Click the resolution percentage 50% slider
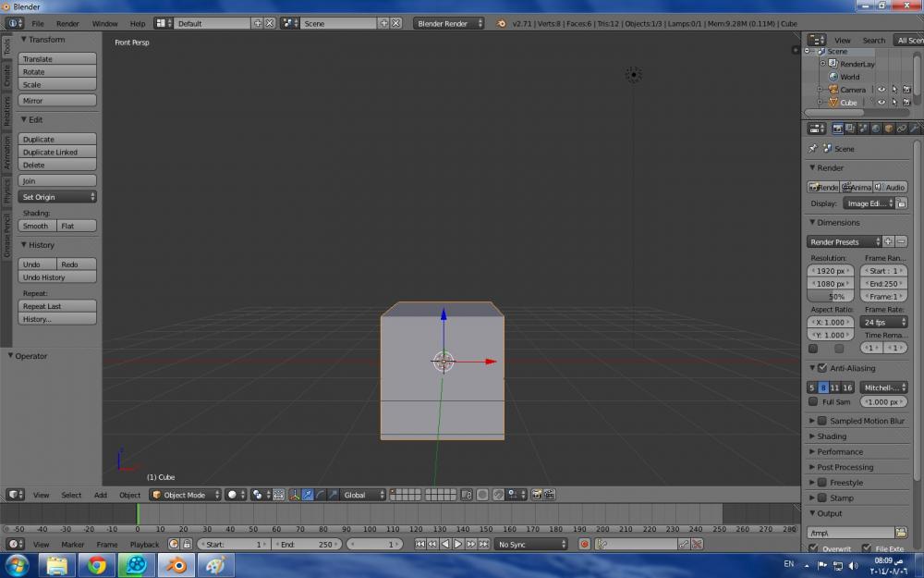This screenshot has width=924, height=578. pyautogui.click(x=832, y=297)
